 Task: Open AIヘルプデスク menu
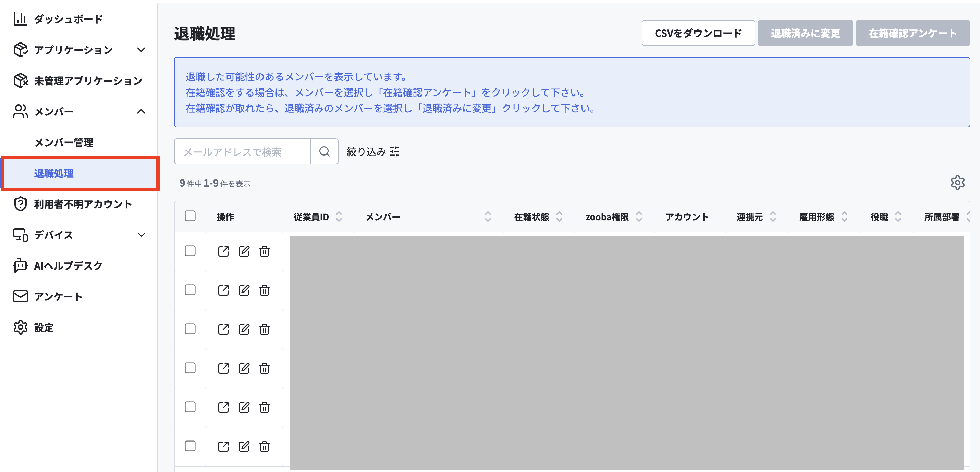coord(69,266)
